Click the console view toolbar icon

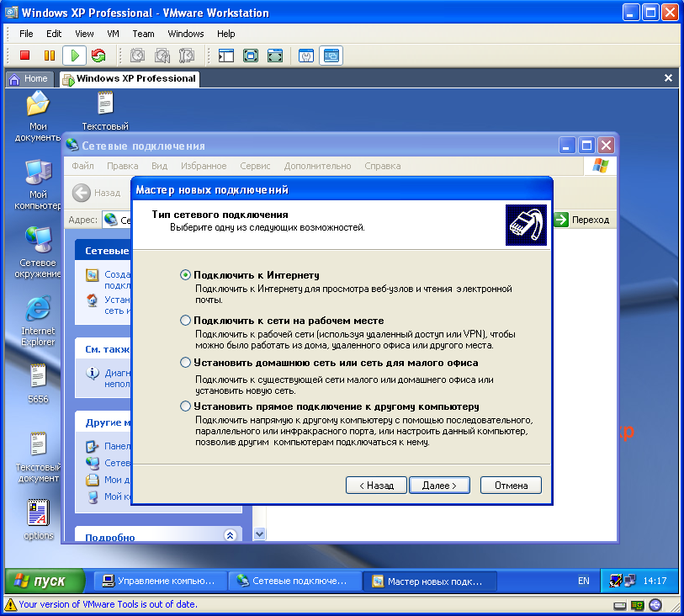click(x=331, y=56)
